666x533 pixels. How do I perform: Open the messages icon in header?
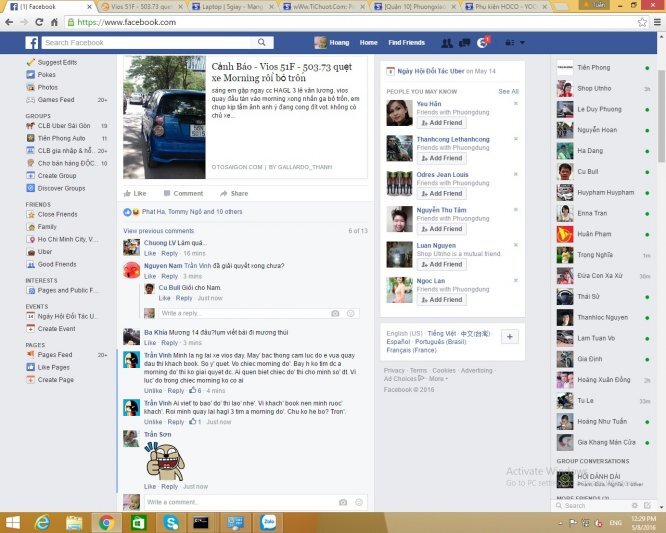coord(464,43)
